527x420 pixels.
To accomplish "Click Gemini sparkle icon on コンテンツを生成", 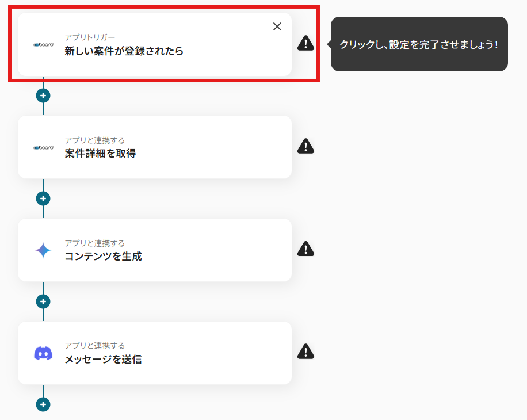I will click(43, 250).
